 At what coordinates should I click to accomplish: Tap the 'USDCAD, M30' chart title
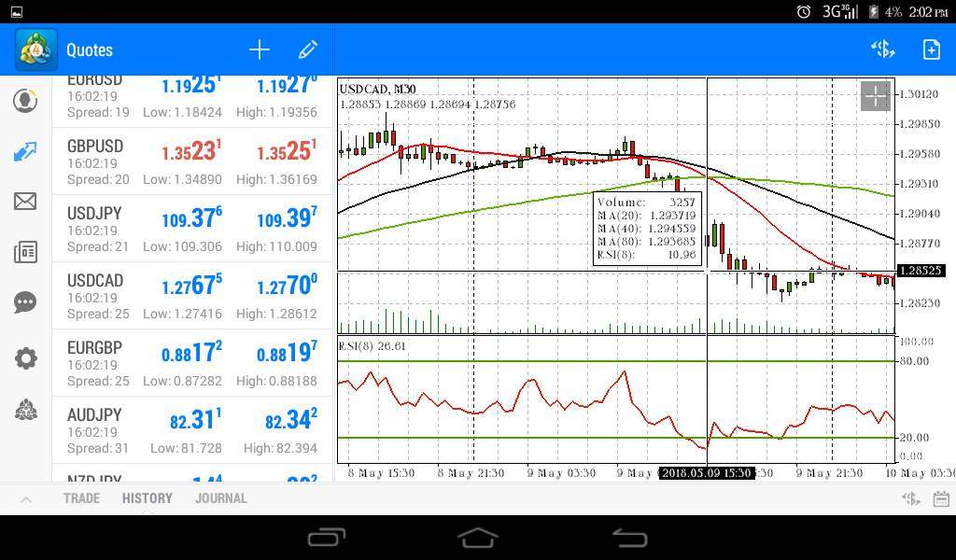[377, 89]
